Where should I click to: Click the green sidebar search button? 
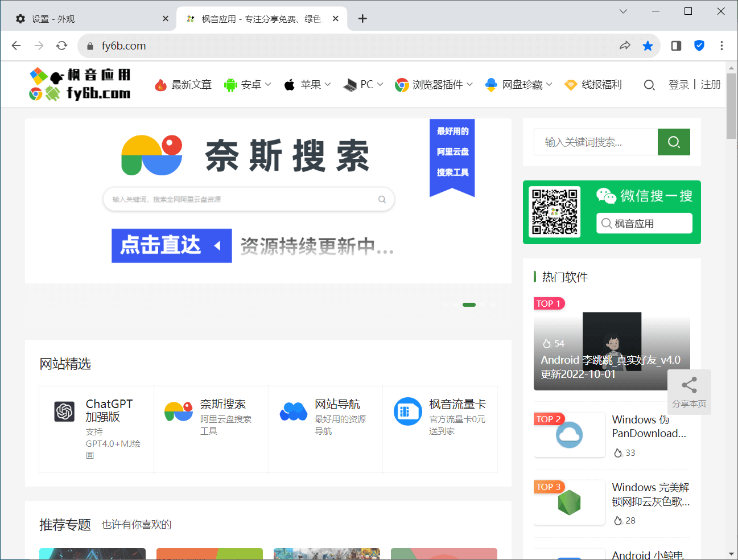point(674,142)
